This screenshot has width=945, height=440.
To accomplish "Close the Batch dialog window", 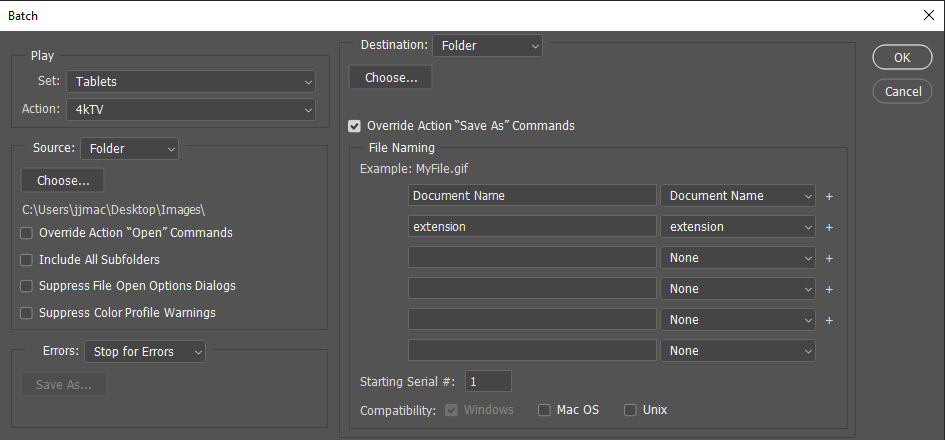I will 927,16.
